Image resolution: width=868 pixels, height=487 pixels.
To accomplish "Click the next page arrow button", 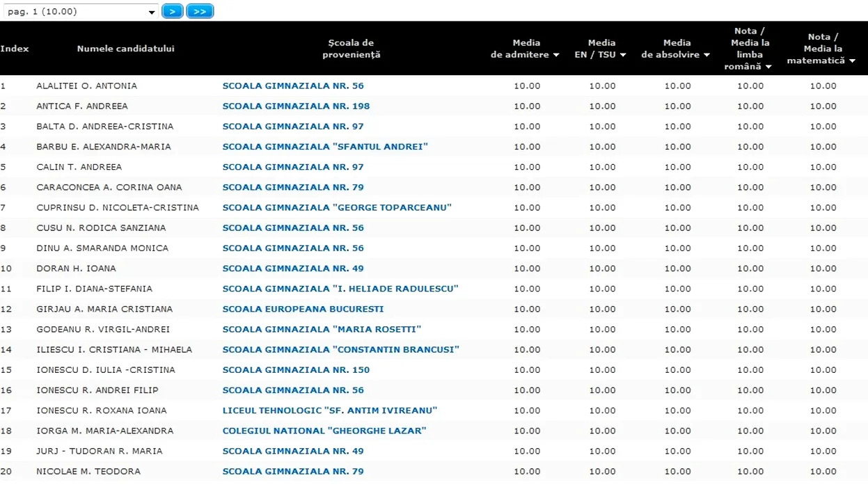I will click(x=172, y=11).
